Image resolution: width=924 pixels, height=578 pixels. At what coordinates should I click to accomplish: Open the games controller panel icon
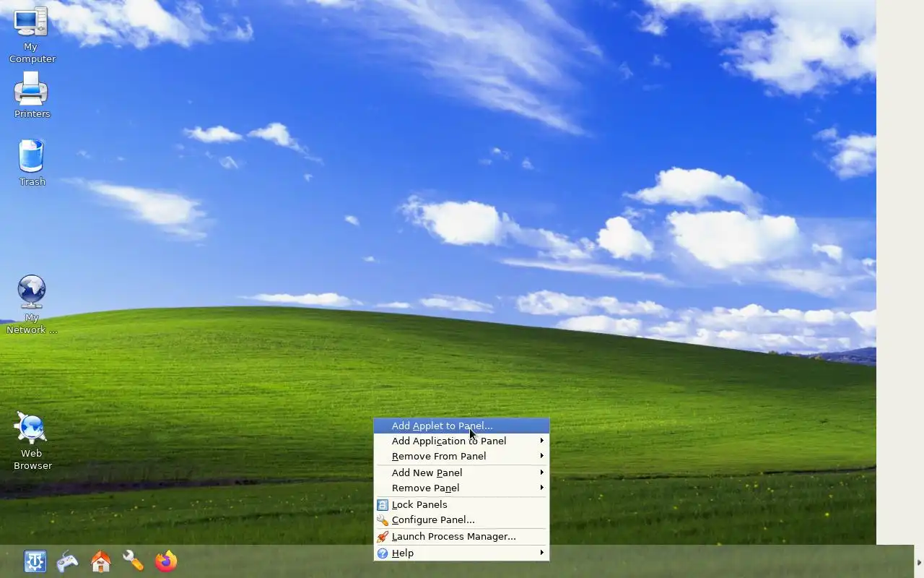tap(67, 561)
